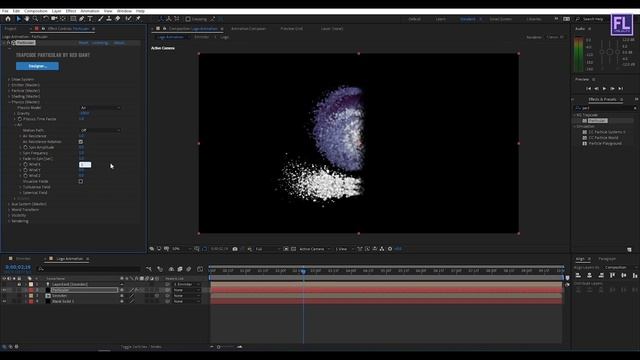Toggle Spin Amplitude stopwatch
Viewport: 640px width, 360px height.
[25, 147]
